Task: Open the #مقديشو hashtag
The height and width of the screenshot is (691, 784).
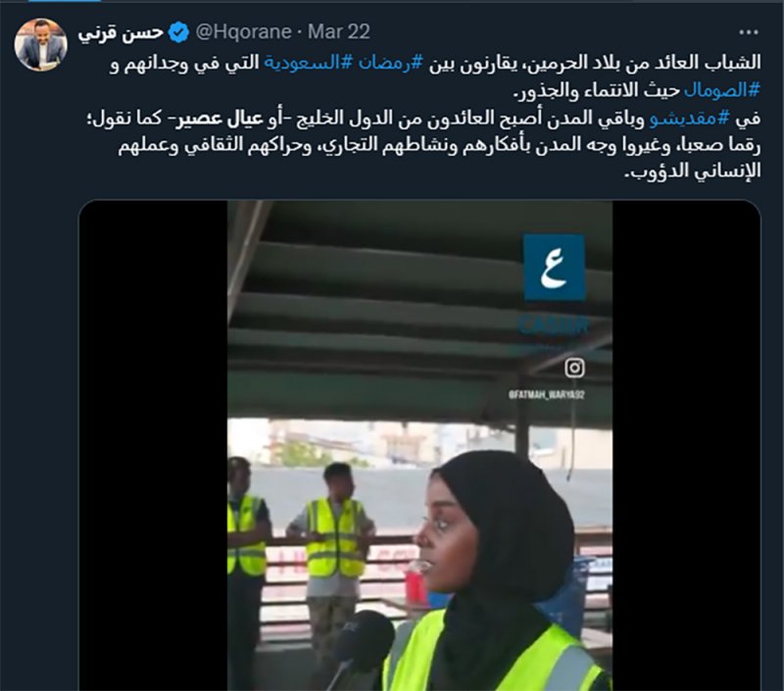Action: (x=691, y=118)
